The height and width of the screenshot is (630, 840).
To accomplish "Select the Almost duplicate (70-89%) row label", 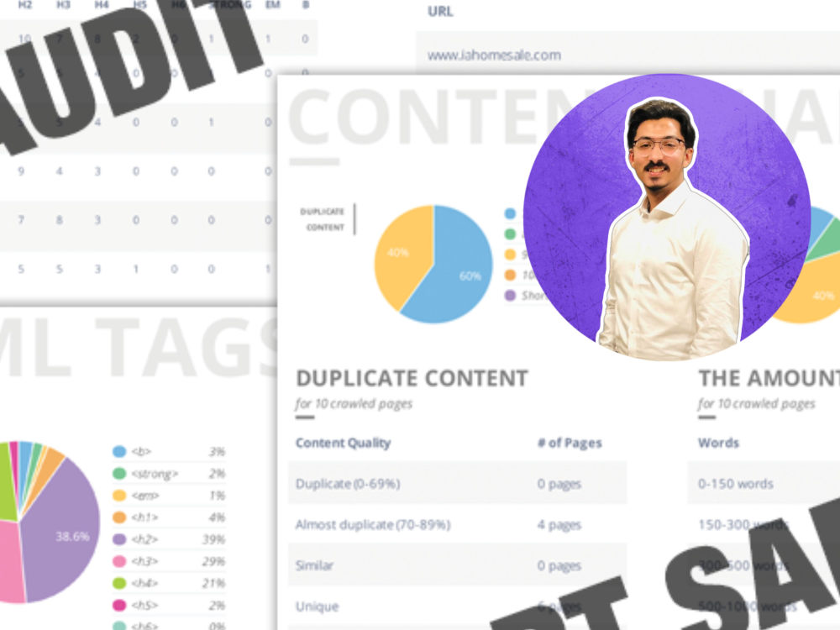I will point(373,524).
